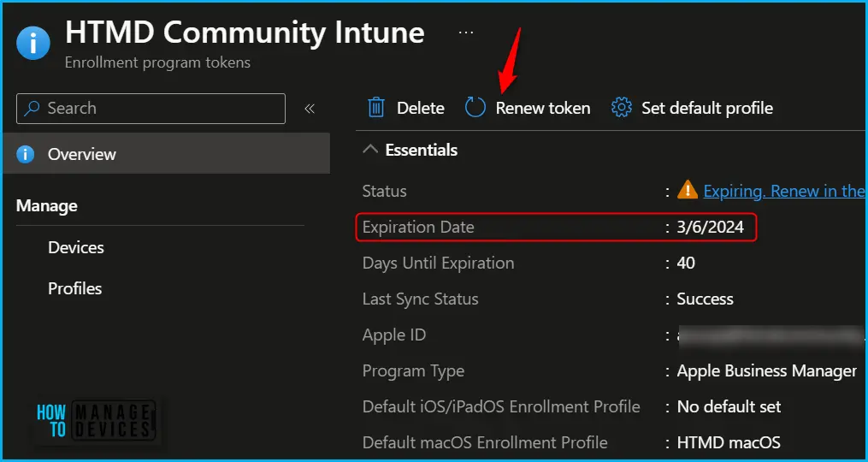The image size is (868, 462).
Task: Click the Renew token circular arrow icon
Action: click(x=475, y=108)
